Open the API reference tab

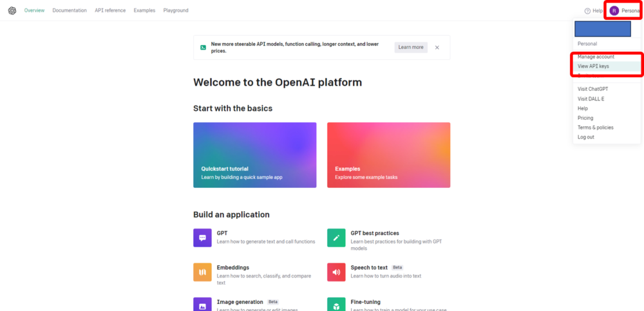coord(110,11)
